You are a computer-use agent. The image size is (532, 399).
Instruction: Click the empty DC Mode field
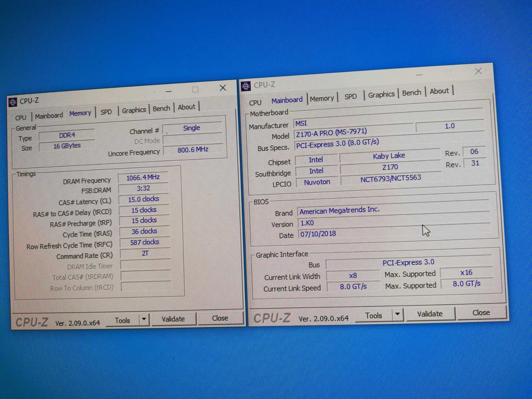192,139
